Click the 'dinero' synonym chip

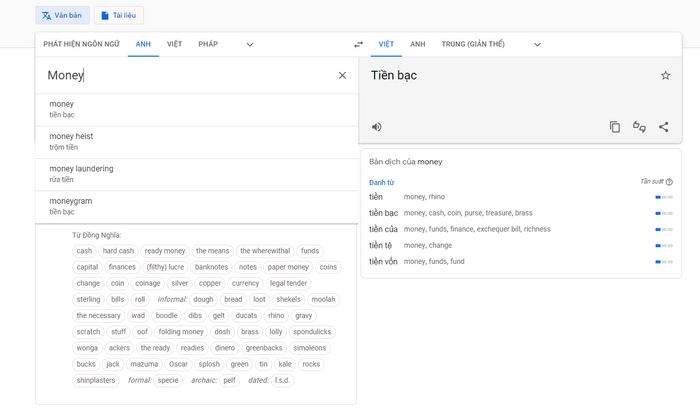pyautogui.click(x=225, y=348)
